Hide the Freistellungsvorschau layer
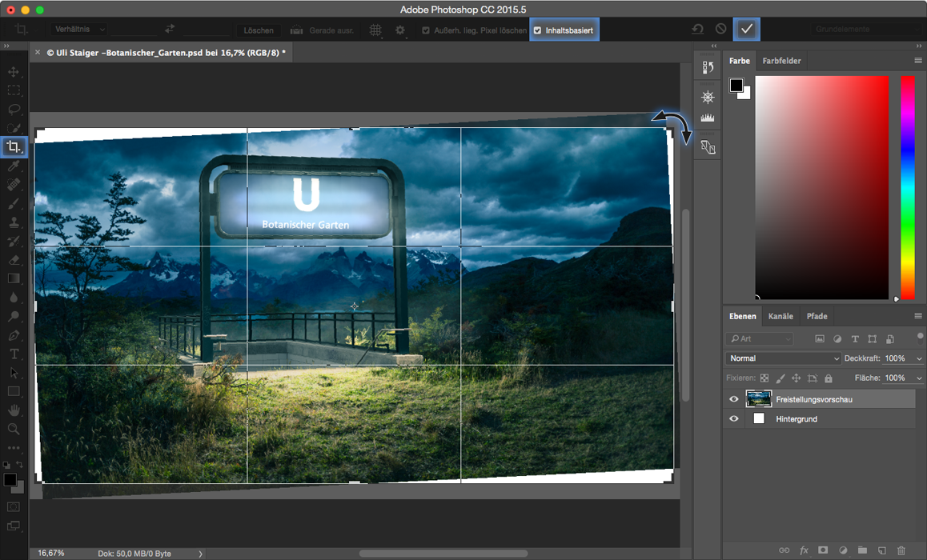 tap(734, 399)
